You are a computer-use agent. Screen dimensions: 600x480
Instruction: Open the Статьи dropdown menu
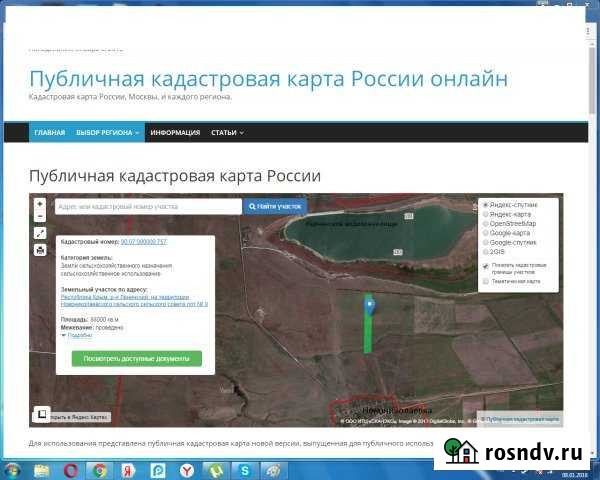tap(227, 132)
